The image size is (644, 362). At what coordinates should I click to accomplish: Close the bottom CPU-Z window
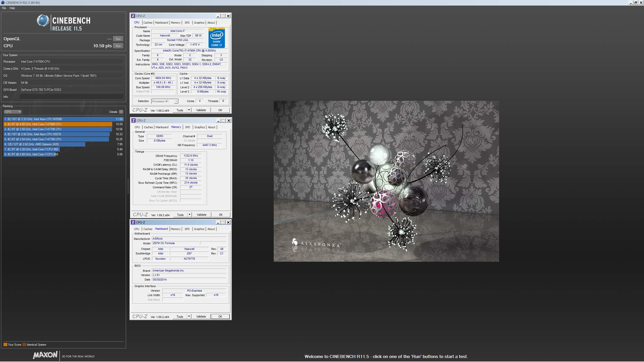[x=228, y=222]
